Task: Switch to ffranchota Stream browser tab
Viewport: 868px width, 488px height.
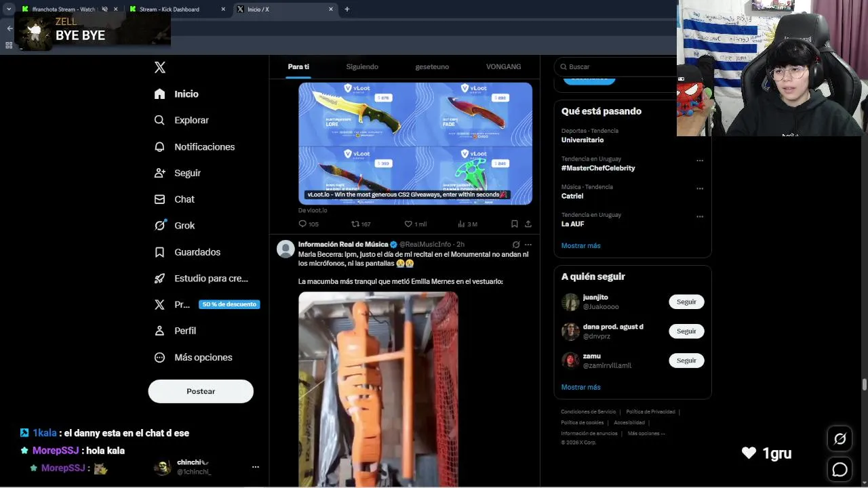Action: pos(64,9)
